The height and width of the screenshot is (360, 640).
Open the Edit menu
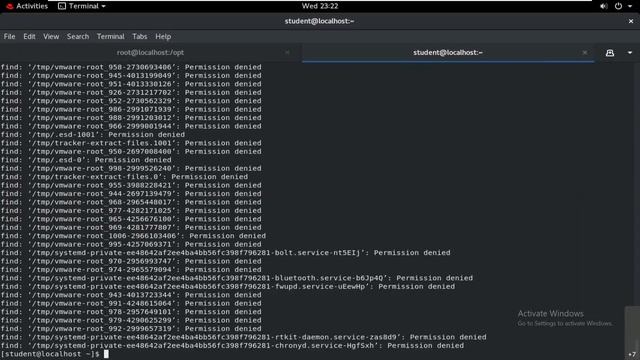pyautogui.click(x=29, y=36)
